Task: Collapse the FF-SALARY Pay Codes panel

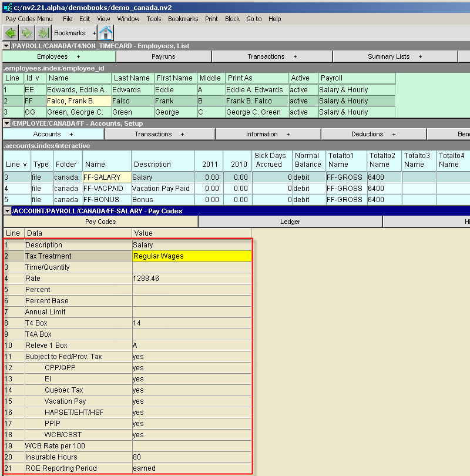Action: point(6,211)
